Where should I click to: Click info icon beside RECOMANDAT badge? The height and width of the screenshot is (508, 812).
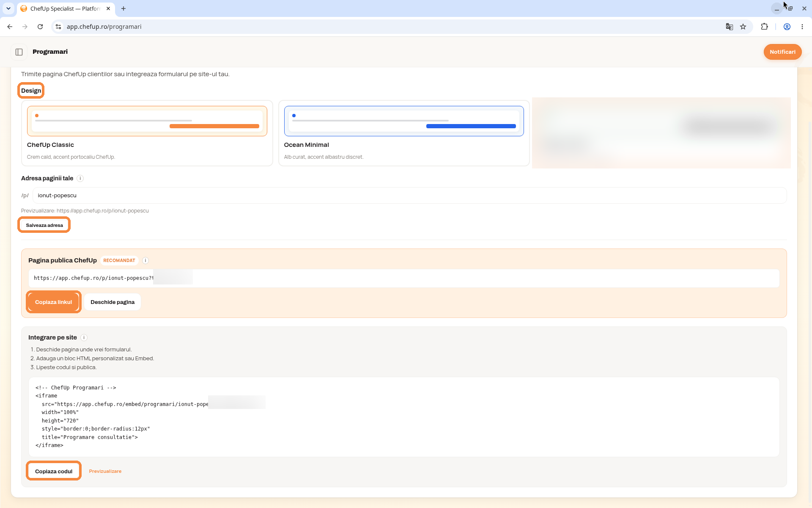(145, 261)
